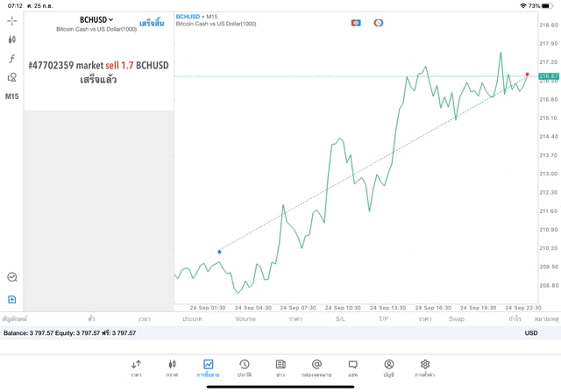Click the หมายเหตุ comment column header
Image resolution: width=561 pixels, height=392 pixels.
(546, 318)
